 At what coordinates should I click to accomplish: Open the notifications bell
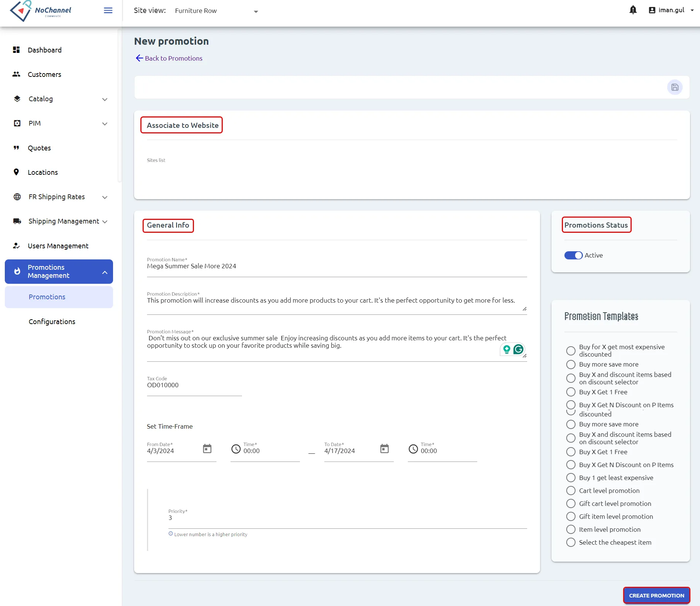point(633,10)
